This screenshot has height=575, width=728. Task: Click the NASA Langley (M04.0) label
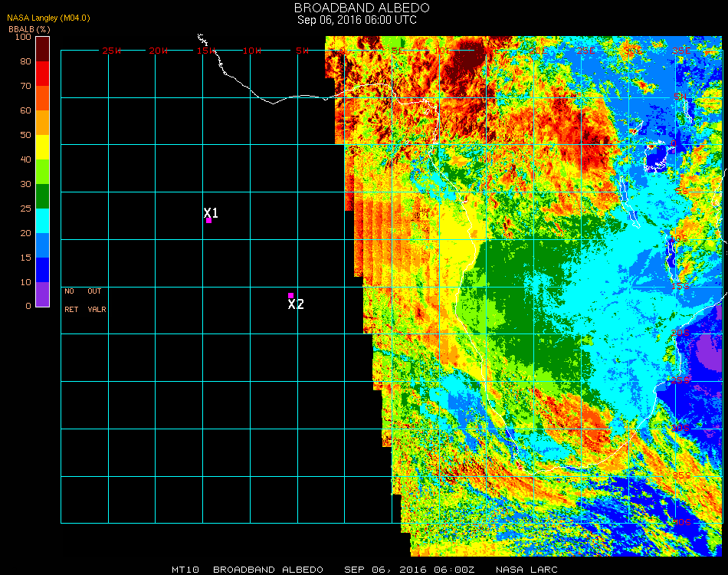[48, 18]
